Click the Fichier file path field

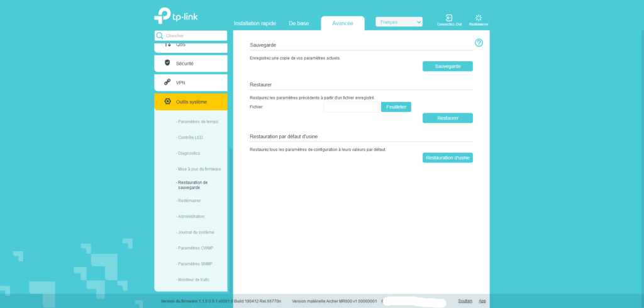pos(351,107)
